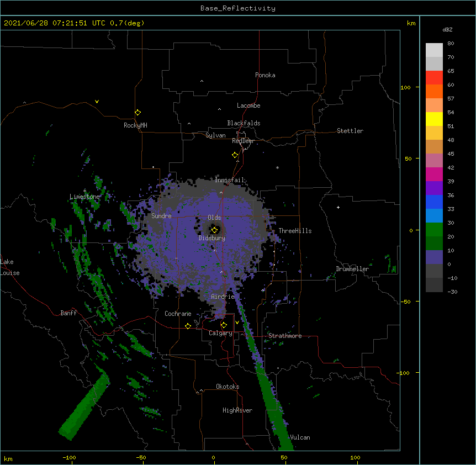
Task: Select the 30 dBZ light blue swatch
Action: point(434,215)
